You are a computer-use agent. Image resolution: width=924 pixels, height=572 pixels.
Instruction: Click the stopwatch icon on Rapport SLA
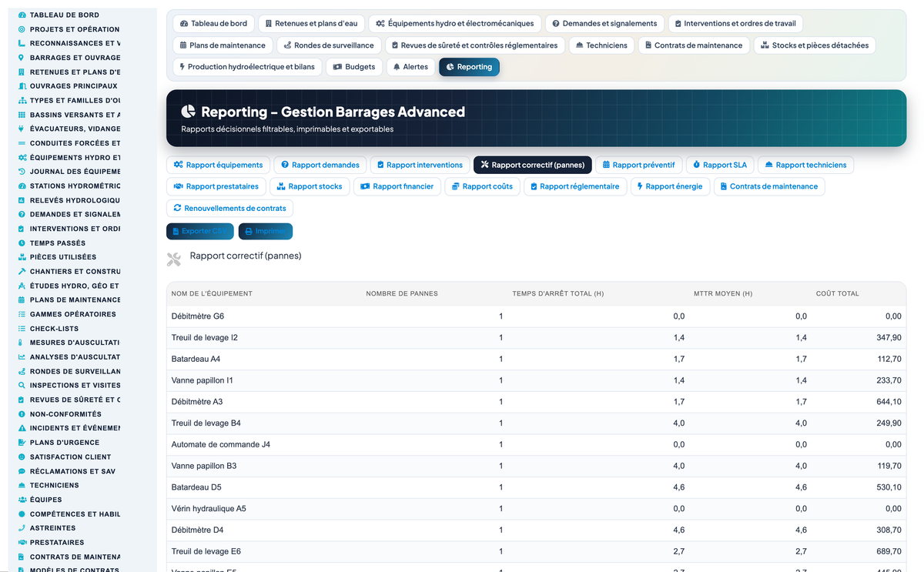click(x=696, y=165)
